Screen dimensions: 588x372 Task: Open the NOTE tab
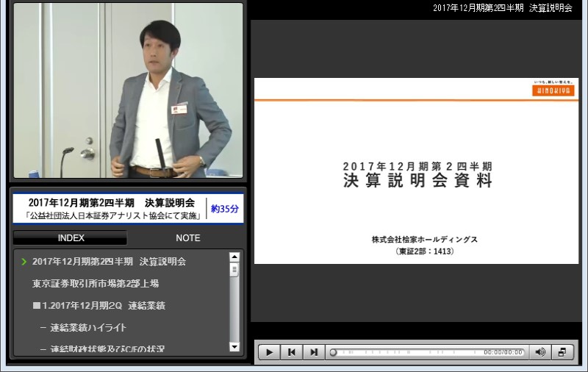(187, 238)
